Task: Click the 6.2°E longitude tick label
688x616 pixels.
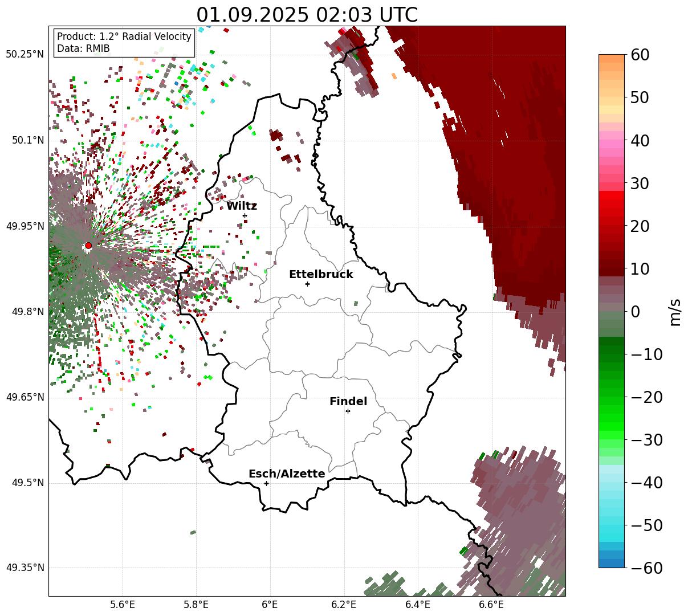Action: point(344,605)
